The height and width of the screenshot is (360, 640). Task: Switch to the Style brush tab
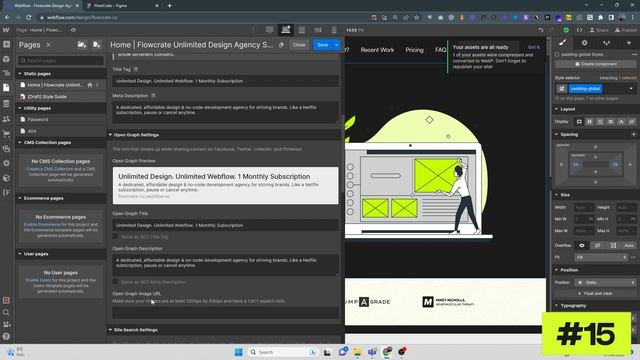[x=562, y=43]
